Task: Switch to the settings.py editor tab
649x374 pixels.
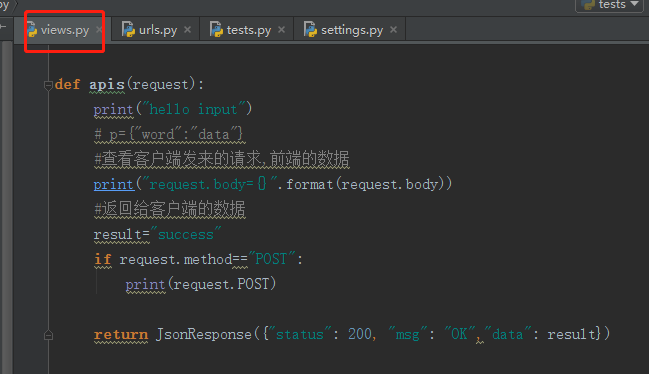Action: (350, 30)
